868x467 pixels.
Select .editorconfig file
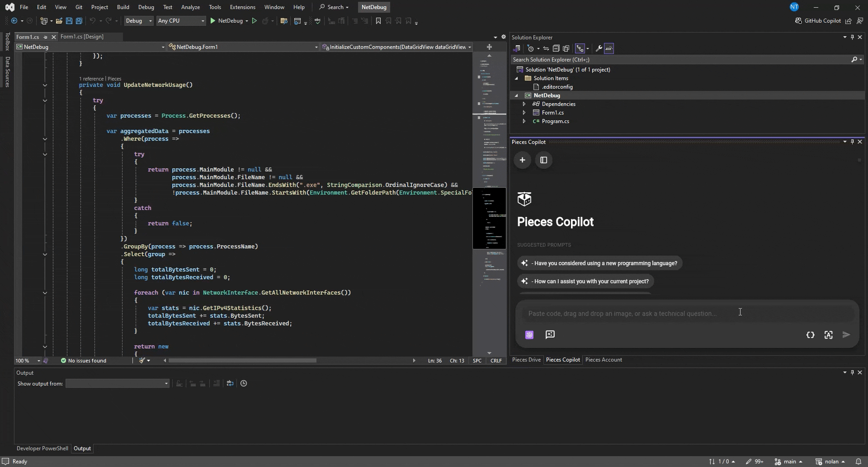coord(557,87)
